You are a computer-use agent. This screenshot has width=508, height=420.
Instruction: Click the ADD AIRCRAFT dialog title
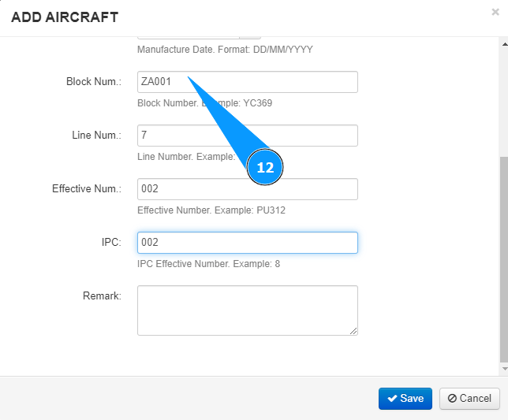pyautogui.click(x=65, y=17)
